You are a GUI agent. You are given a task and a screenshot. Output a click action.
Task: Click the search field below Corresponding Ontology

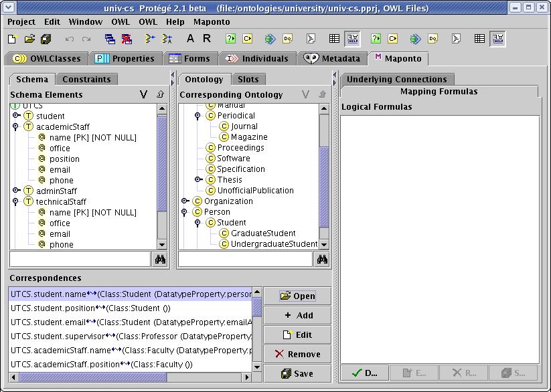point(245,260)
